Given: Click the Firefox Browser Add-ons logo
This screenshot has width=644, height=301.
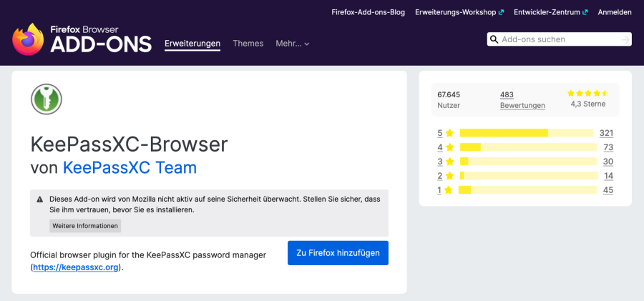Looking at the screenshot, I should tap(82, 39).
